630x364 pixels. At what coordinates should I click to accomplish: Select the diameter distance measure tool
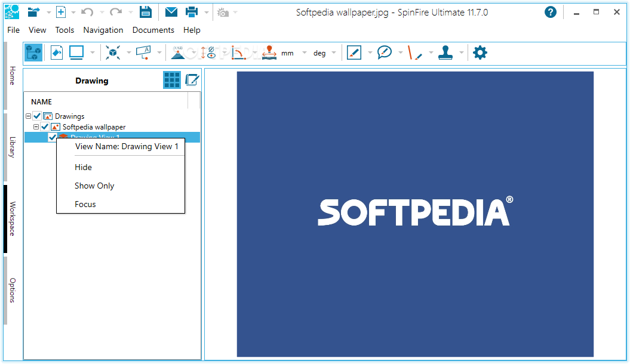point(208,53)
